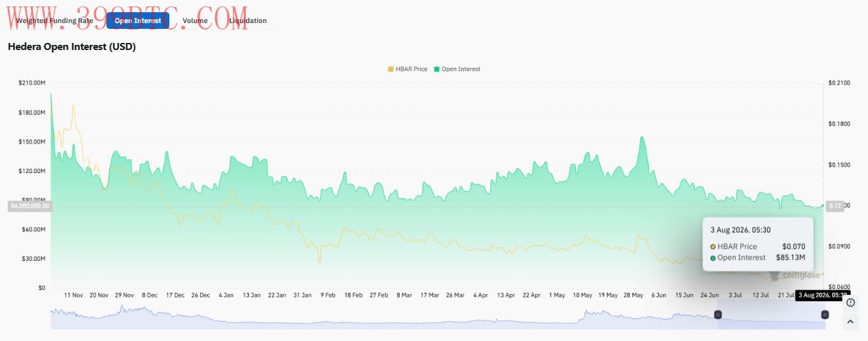This screenshot has height=341, width=868.
Task: Grab the left range-selector handle
Action: tap(718, 315)
